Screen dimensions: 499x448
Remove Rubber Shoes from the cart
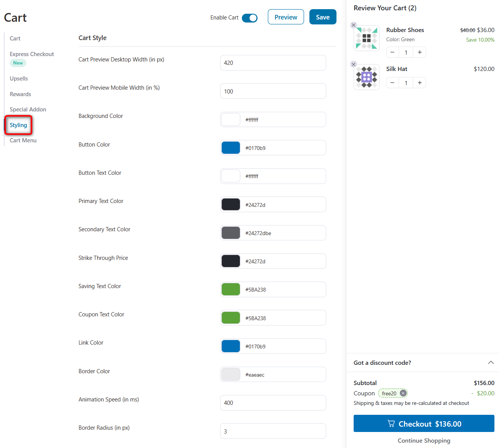[x=354, y=25]
